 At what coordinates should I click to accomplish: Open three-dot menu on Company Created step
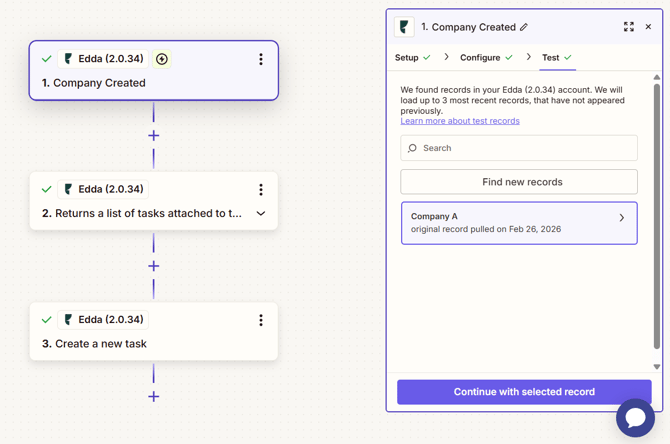pyautogui.click(x=261, y=59)
